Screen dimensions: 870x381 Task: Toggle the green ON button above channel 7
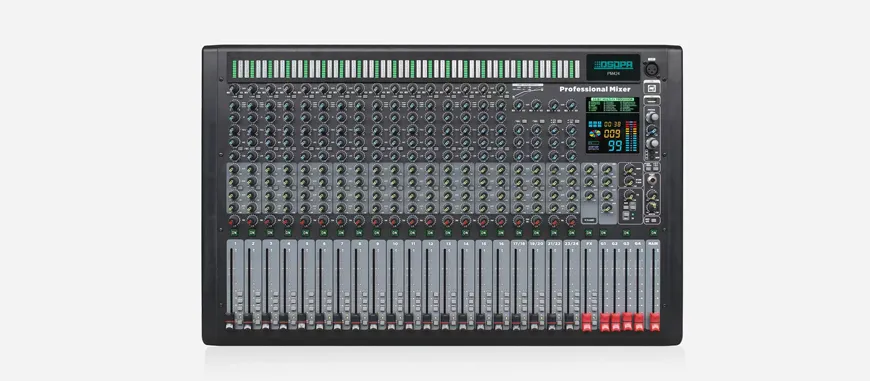click(x=342, y=233)
